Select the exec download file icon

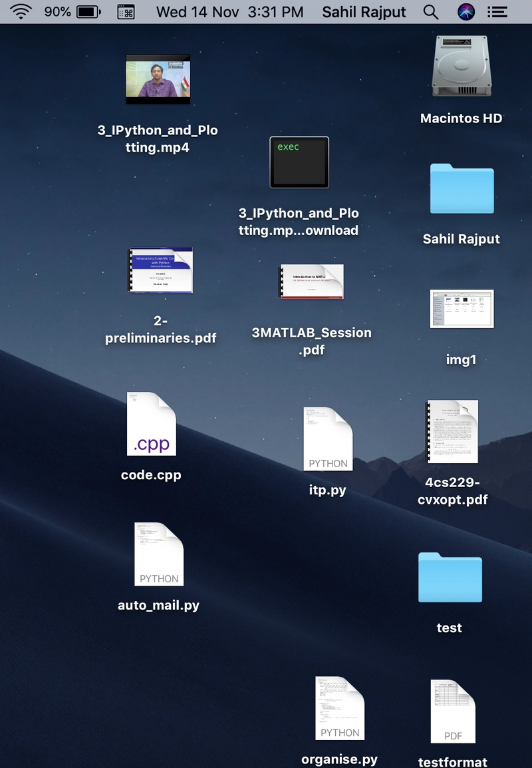pyautogui.click(x=299, y=162)
